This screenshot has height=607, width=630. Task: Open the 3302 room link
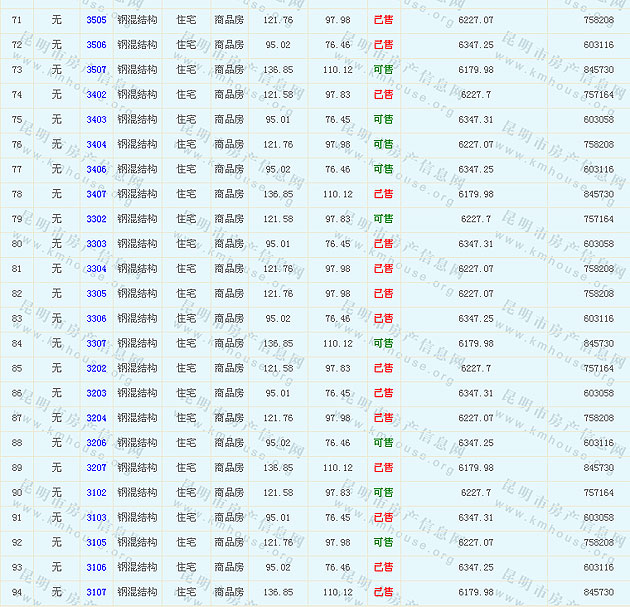point(96,219)
